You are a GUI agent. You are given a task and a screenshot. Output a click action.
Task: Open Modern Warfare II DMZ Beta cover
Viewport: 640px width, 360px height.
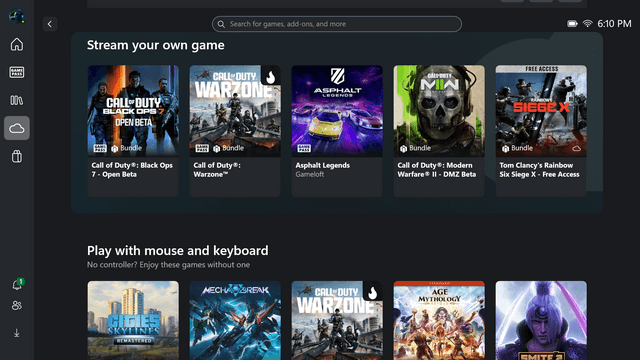pyautogui.click(x=439, y=111)
